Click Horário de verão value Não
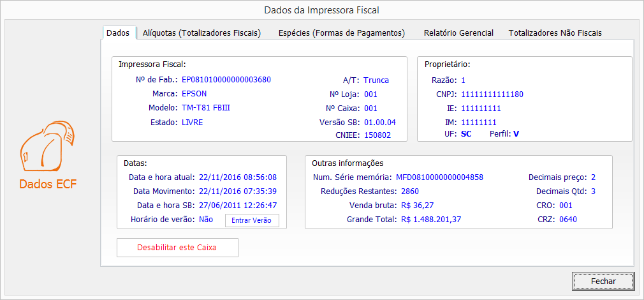 [206, 220]
